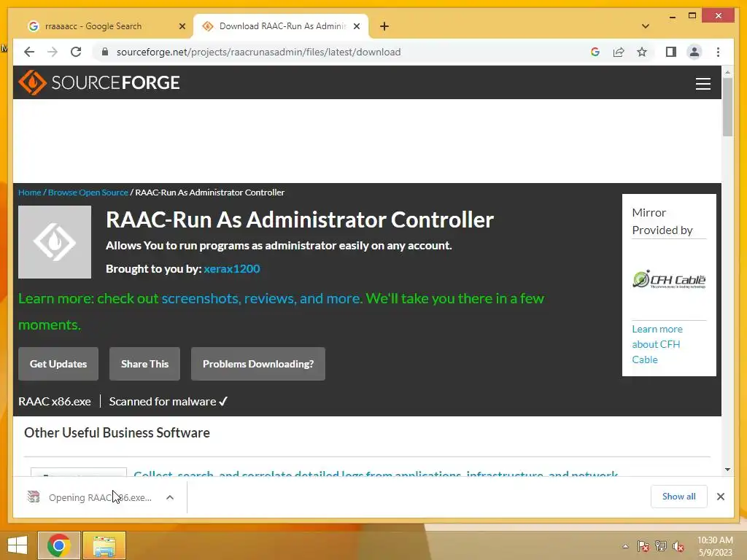
Task: Open the Home breadcrumb link
Action: [29, 192]
